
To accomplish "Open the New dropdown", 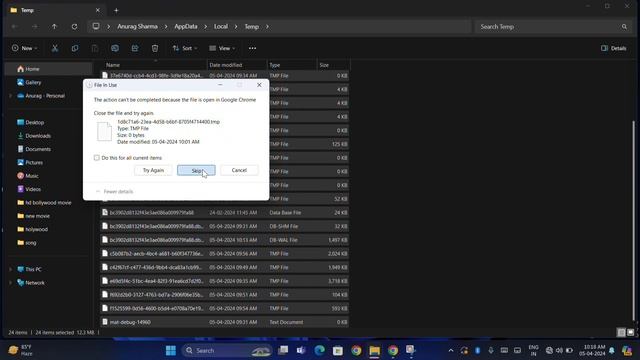I will pos(24,48).
